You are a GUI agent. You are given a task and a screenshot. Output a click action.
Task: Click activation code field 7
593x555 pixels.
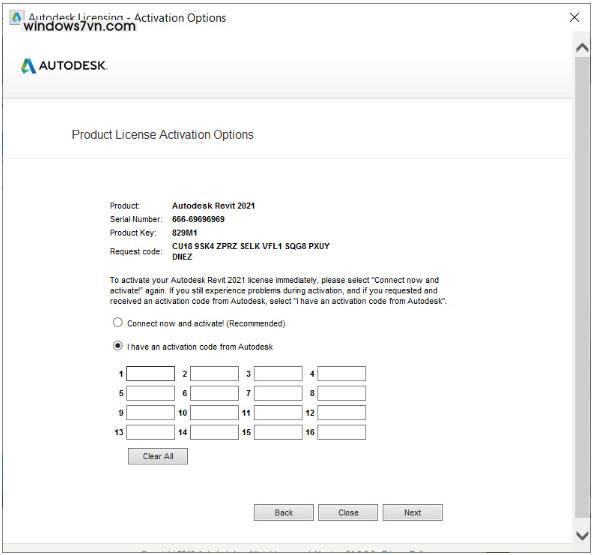278,393
